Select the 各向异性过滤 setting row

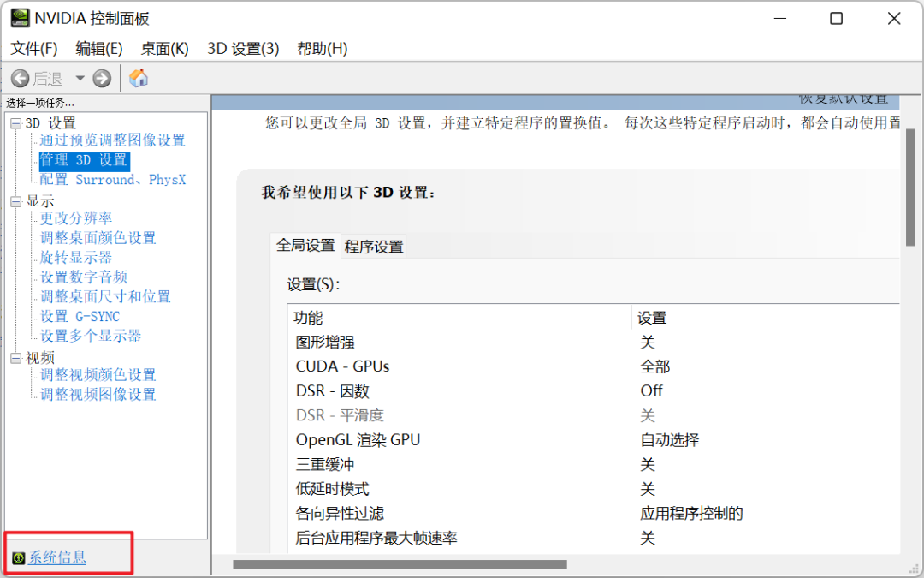594,514
